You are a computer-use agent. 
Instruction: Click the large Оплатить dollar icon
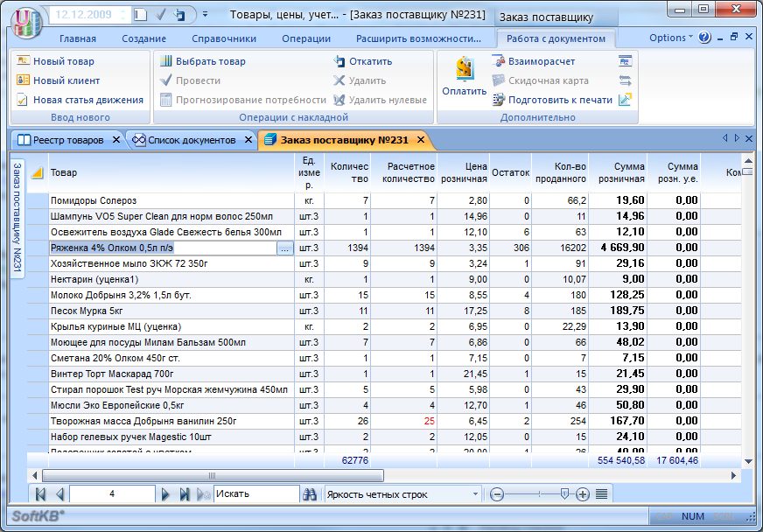coord(465,68)
